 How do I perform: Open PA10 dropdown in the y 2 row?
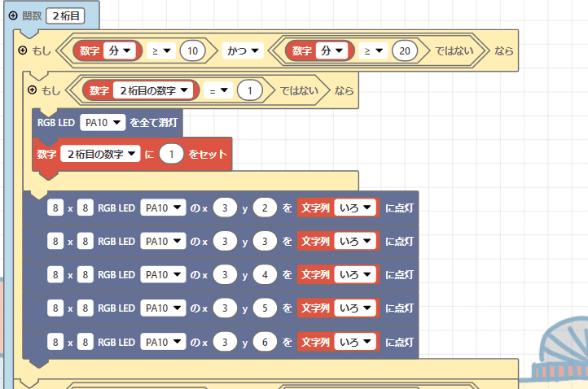pos(163,208)
